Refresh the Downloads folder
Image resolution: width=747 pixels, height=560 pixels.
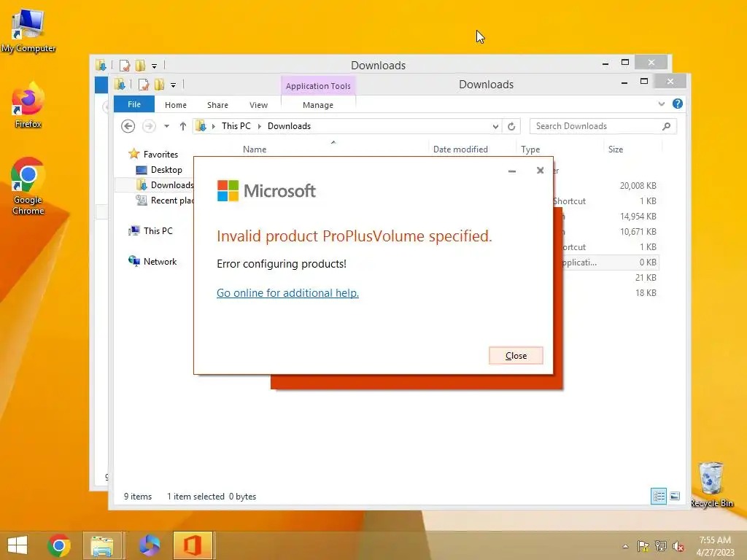click(511, 126)
